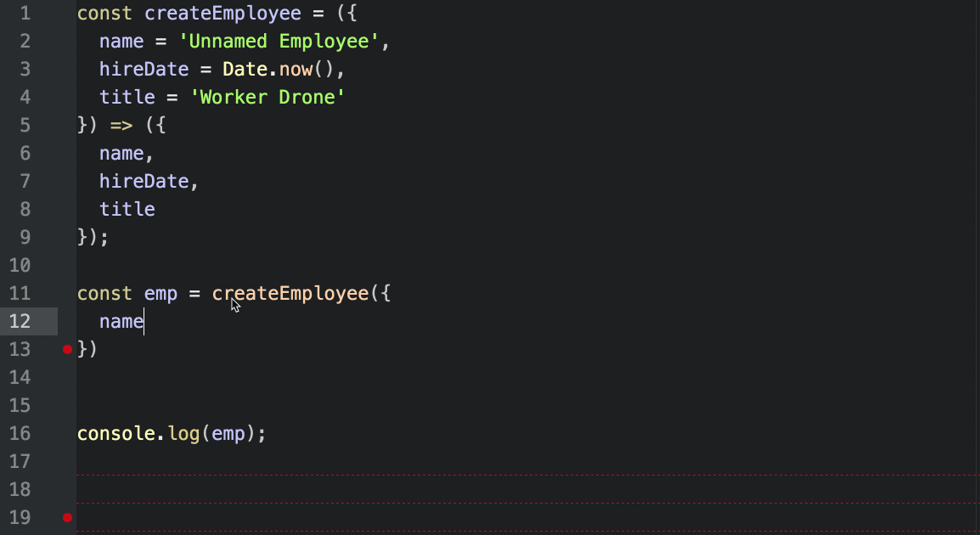Image resolution: width=980 pixels, height=535 pixels.
Task: Select the const keyword on line 11
Action: 104,293
